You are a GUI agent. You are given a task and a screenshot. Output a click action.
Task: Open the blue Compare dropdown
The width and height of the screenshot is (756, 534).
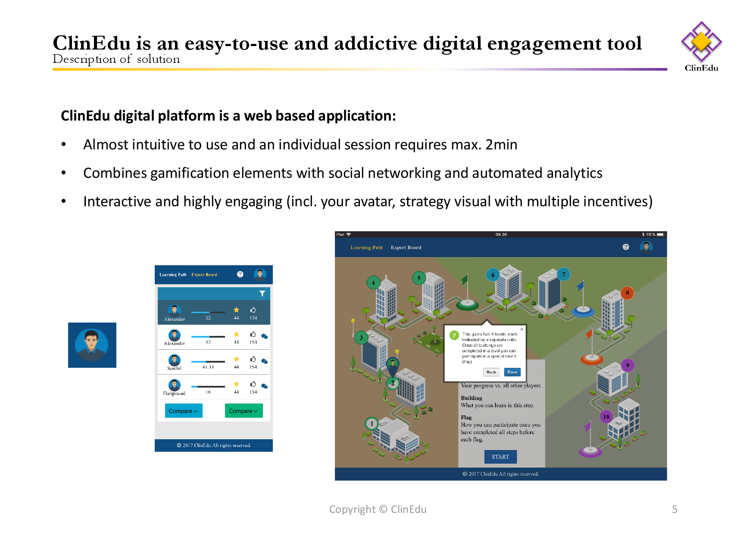coord(184,411)
